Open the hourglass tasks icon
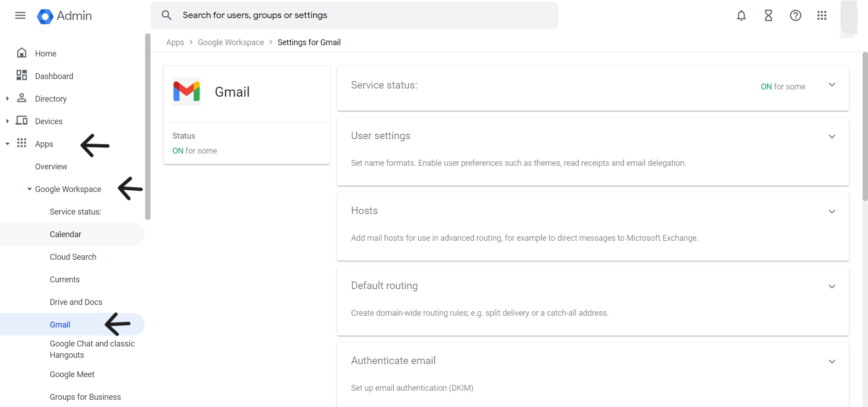868x407 pixels. [769, 16]
